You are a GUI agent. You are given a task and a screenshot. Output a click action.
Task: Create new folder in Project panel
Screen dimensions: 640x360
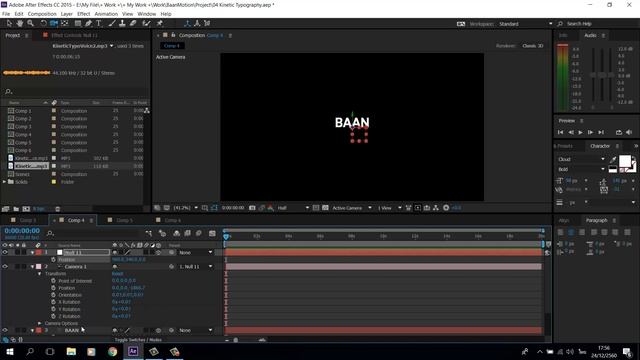pos(16,209)
